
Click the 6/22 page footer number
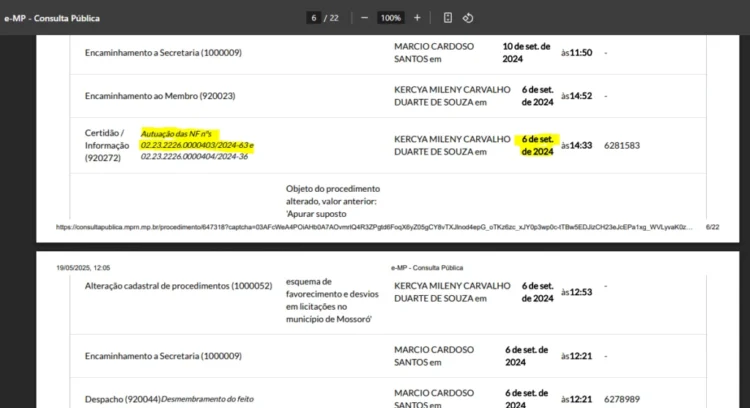tap(712, 227)
